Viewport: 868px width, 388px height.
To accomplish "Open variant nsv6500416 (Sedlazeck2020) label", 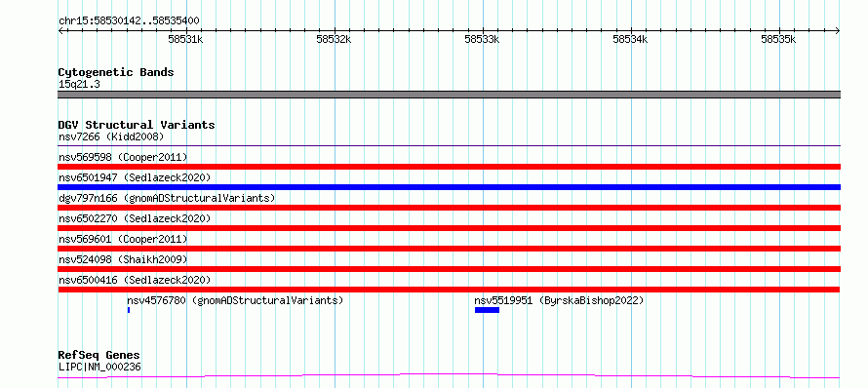I will tap(135, 280).
